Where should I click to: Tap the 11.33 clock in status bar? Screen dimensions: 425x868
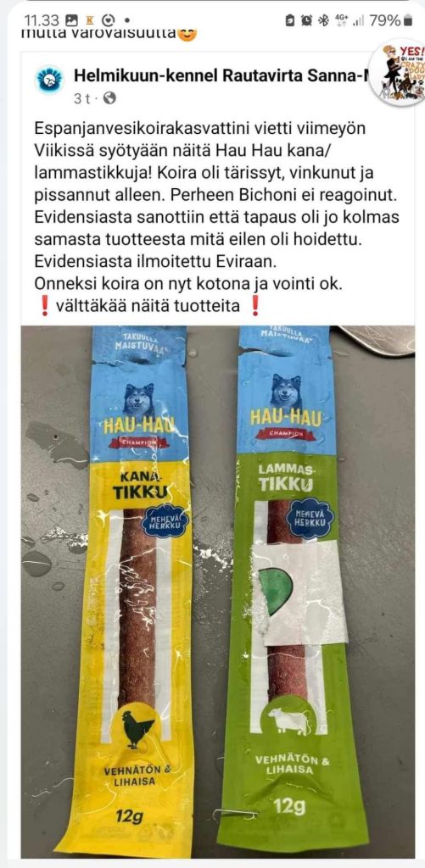click(42, 21)
